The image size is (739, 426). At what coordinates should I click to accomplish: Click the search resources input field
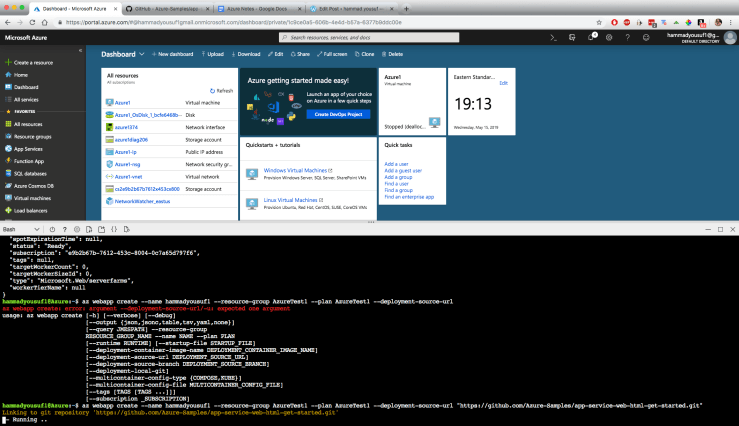(x=369, y=37)
